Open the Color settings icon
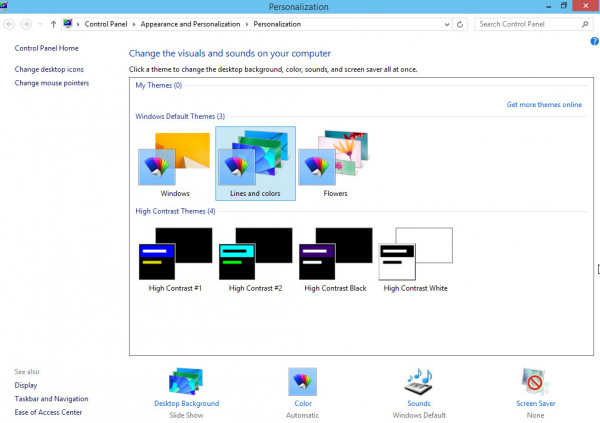 [302, 382]
